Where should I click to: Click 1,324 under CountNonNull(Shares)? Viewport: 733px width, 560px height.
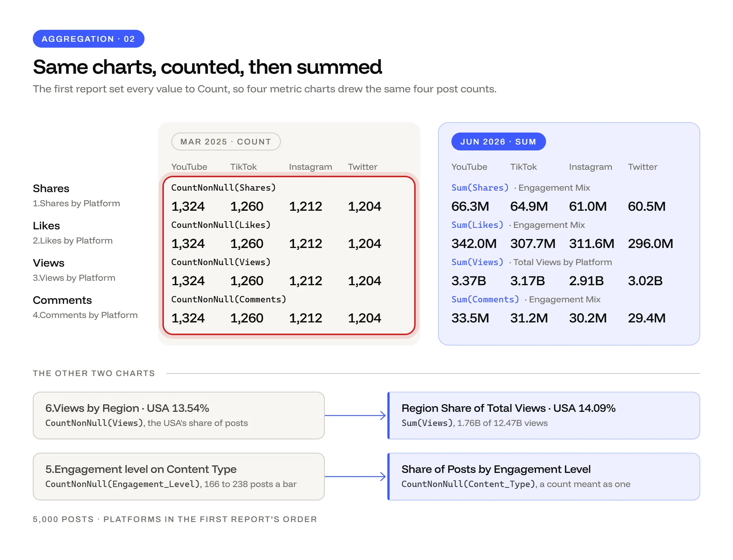[x=188, y=206]
